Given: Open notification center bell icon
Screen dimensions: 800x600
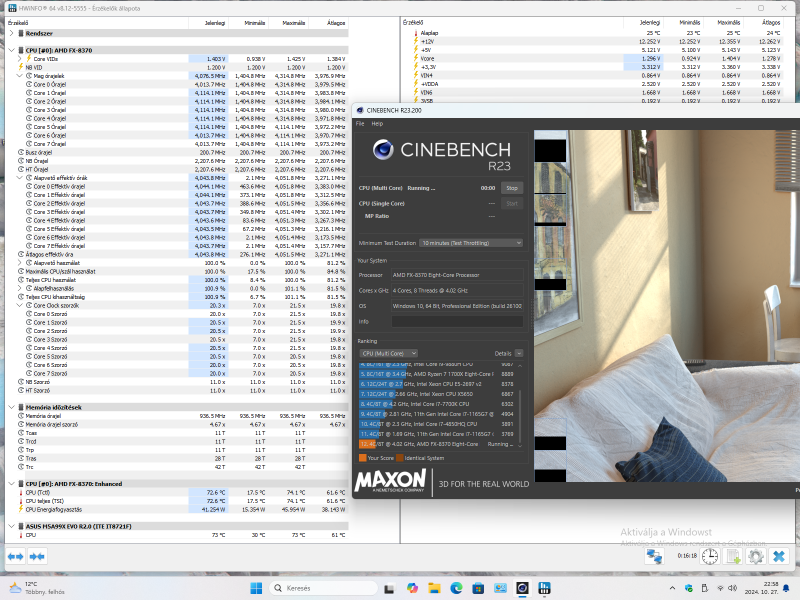Looking at the screenshot, I should click(x=786, y=588).
